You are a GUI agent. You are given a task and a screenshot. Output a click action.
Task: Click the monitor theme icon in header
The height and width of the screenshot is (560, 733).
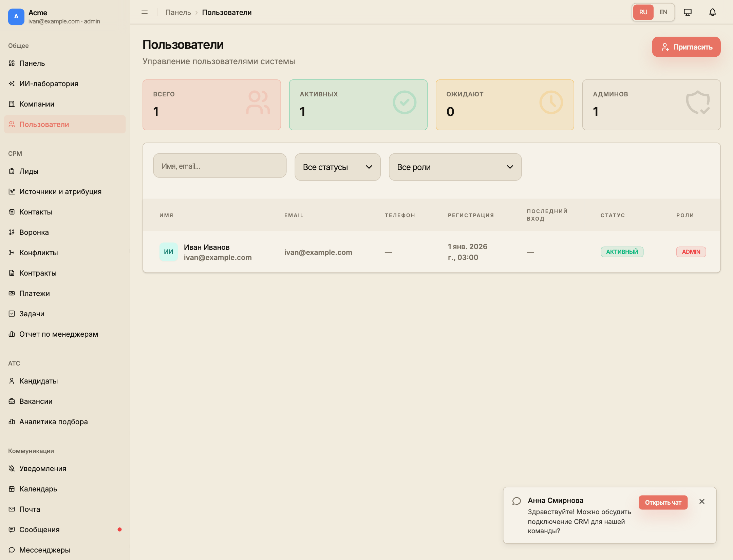[x=688, y=12]
